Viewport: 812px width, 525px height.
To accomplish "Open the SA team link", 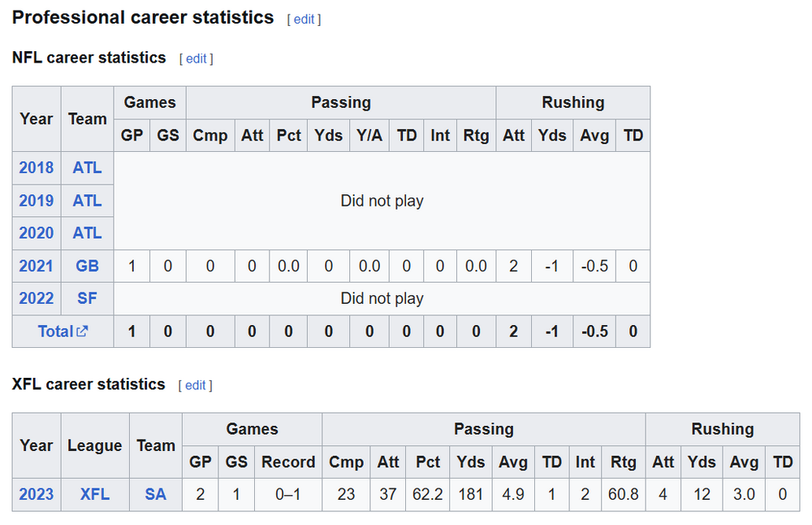I will [155, 494].
